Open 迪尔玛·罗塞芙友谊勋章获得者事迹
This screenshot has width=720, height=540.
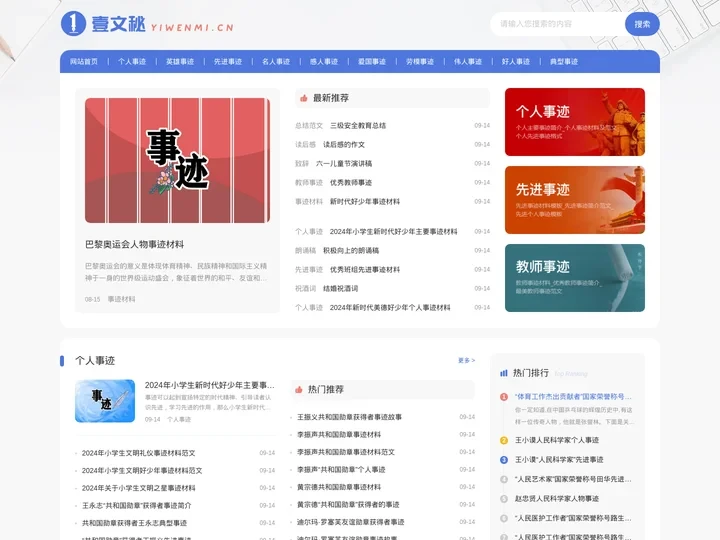pos(351,522)
